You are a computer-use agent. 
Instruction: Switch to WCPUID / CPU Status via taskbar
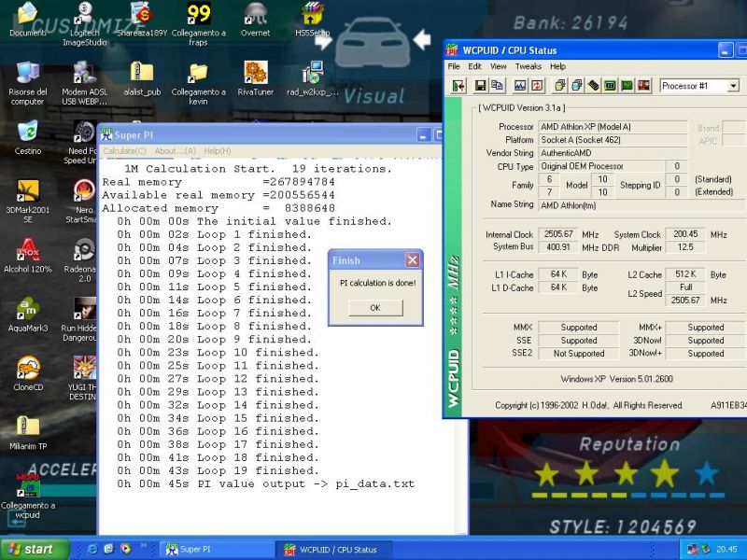(335, 550)
